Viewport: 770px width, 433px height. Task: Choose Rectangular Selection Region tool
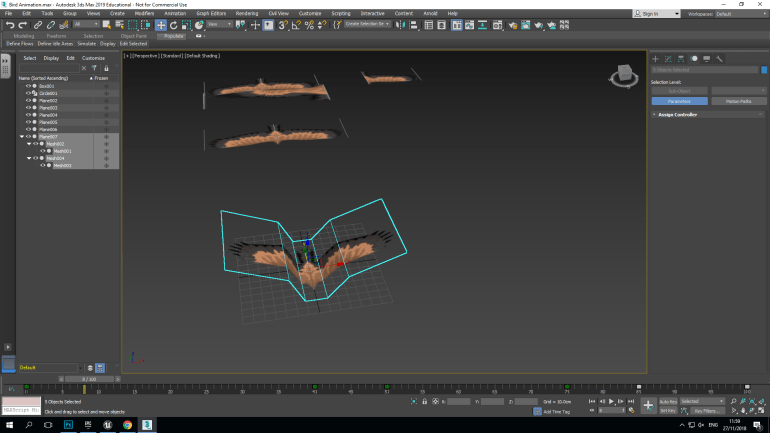[x=133, y=25]
